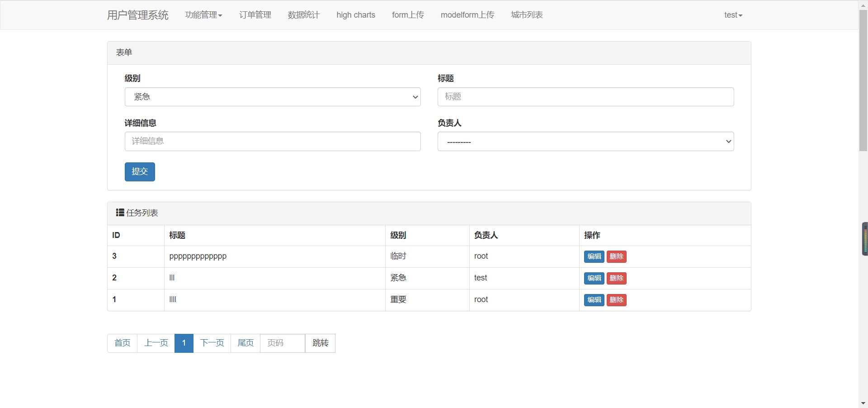The image size is (868, 408).
Task: Open the 城市列表 page
Action: point(526,15)
